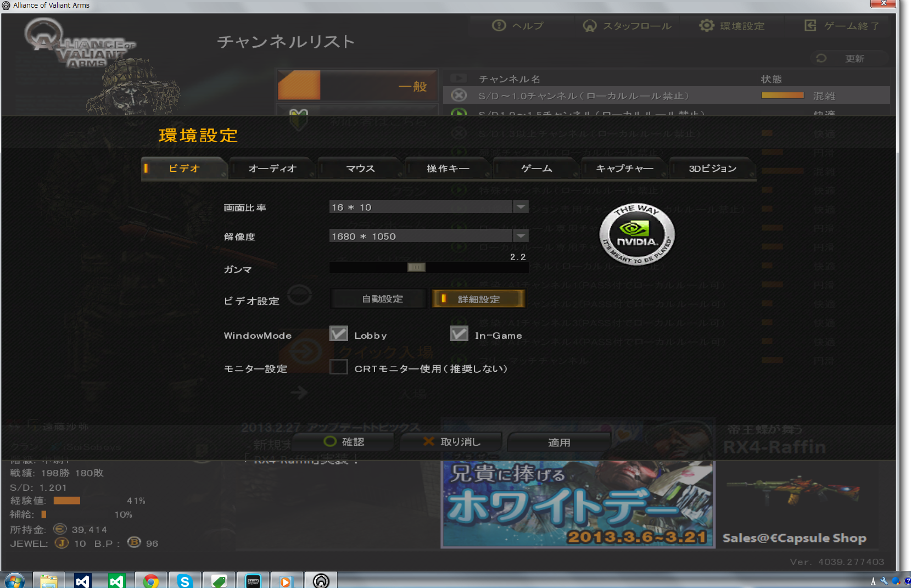The image size is (911, 588).
Task: Switch to the キャプチャー tab
Action: coord(624,169)
